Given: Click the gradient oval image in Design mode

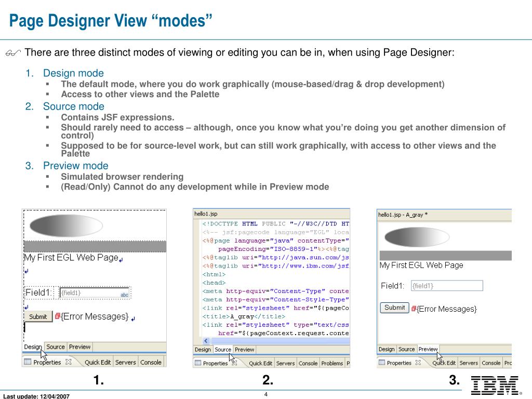Looking at the screenshot, I should (x=66, y=225).
